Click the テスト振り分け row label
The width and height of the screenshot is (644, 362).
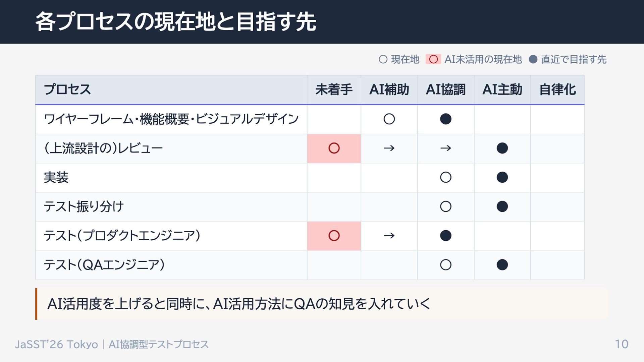84,206
